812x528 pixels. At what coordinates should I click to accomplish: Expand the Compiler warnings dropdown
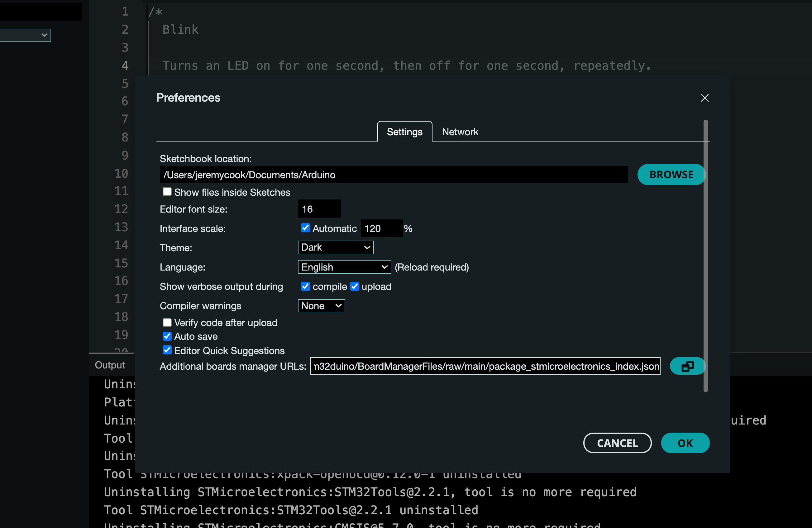[x=321, y=306]
